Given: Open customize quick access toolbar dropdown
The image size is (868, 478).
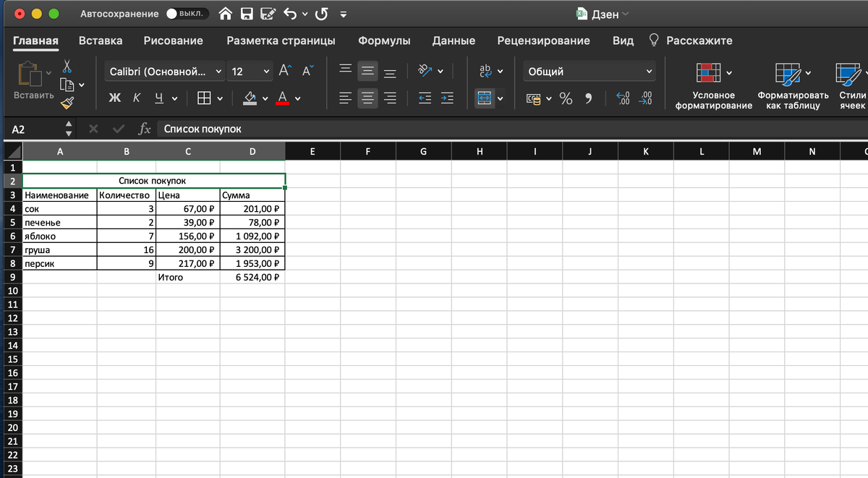Looking at the screenshot, I should pos(343,14).
